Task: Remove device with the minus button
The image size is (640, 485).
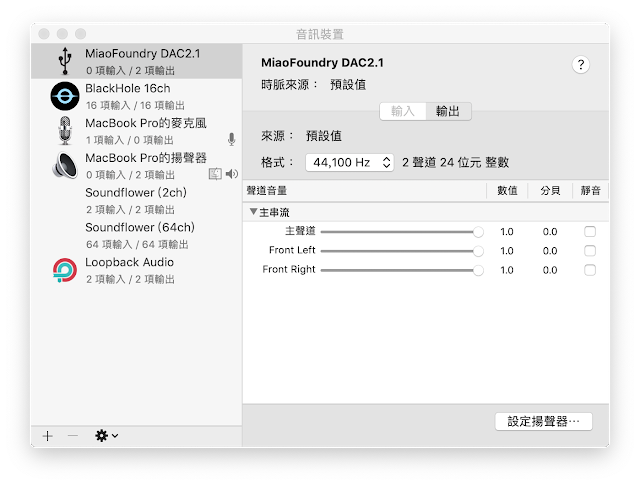Action: (73, 436)
